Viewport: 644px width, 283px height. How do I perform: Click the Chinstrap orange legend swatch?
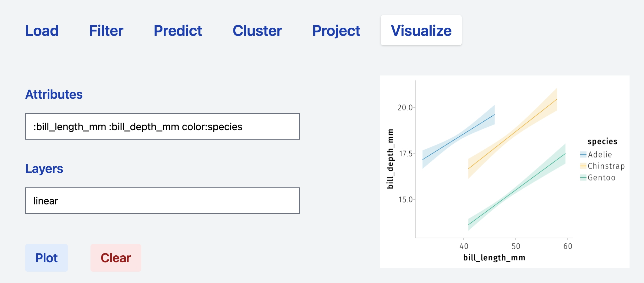[583, 166]
